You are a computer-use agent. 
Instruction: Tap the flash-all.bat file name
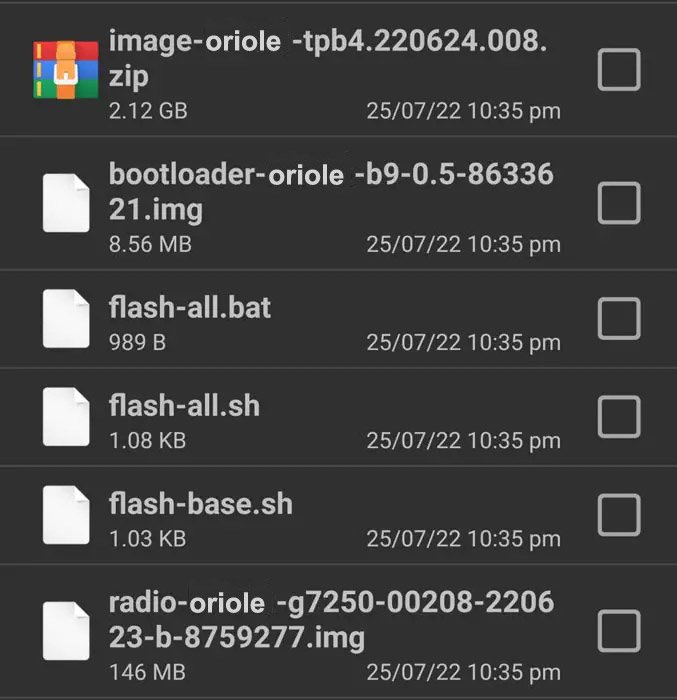[190, 307]
